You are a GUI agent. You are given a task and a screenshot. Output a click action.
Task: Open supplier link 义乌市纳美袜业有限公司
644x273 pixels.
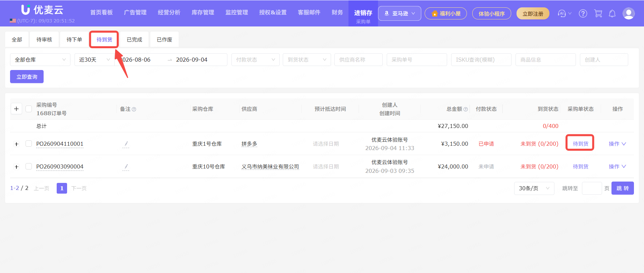270,166
